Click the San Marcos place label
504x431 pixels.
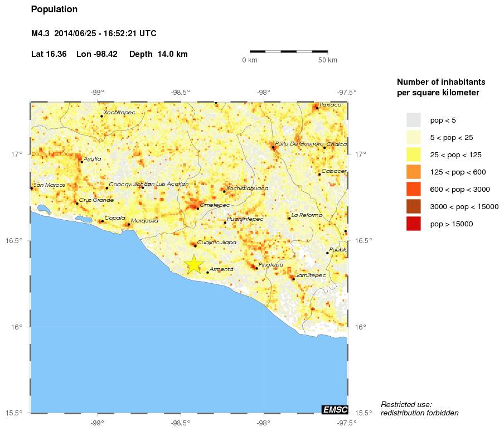point(48,185)
